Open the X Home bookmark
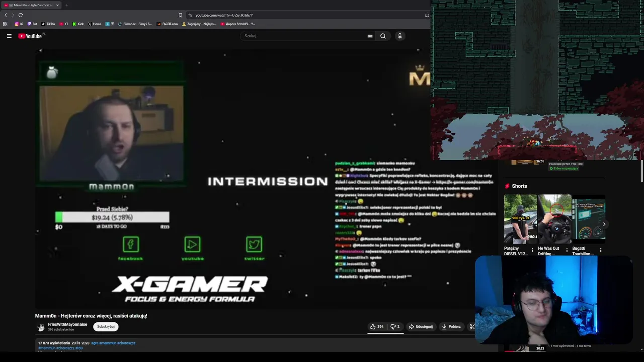Image resolution: width=644 pixels, height=362 pixels. pos(95,24)
